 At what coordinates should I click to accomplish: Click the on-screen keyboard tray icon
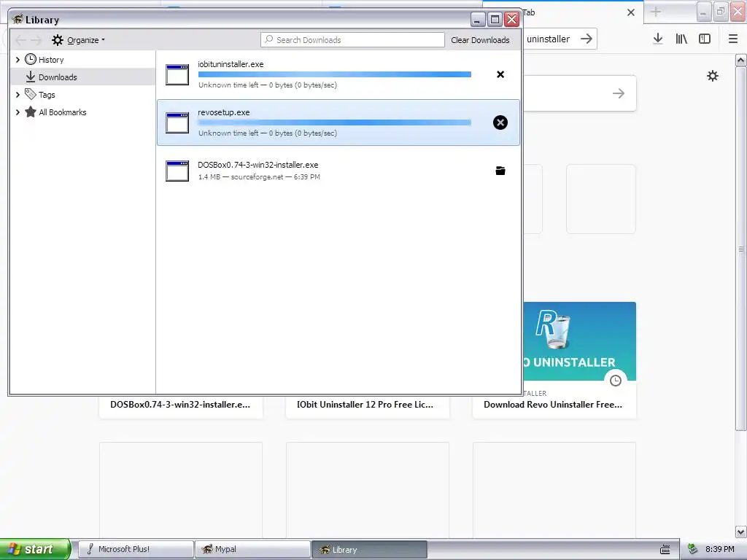click(x=665, y=550)
